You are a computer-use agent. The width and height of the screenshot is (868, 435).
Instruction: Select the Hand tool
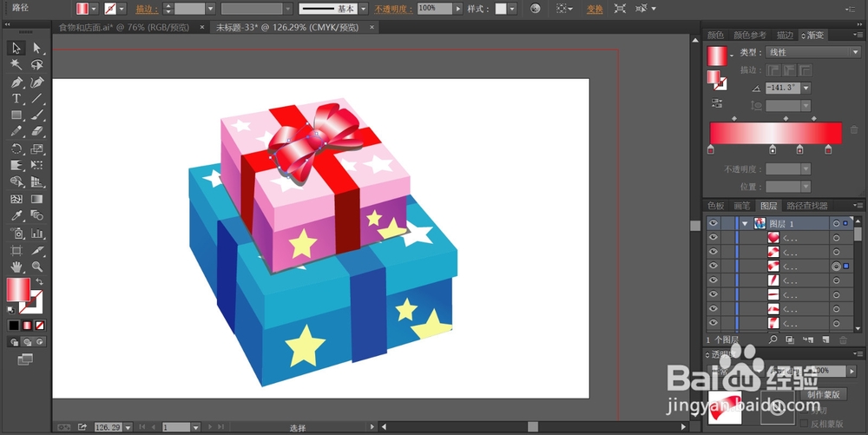[x=16, y=267]
